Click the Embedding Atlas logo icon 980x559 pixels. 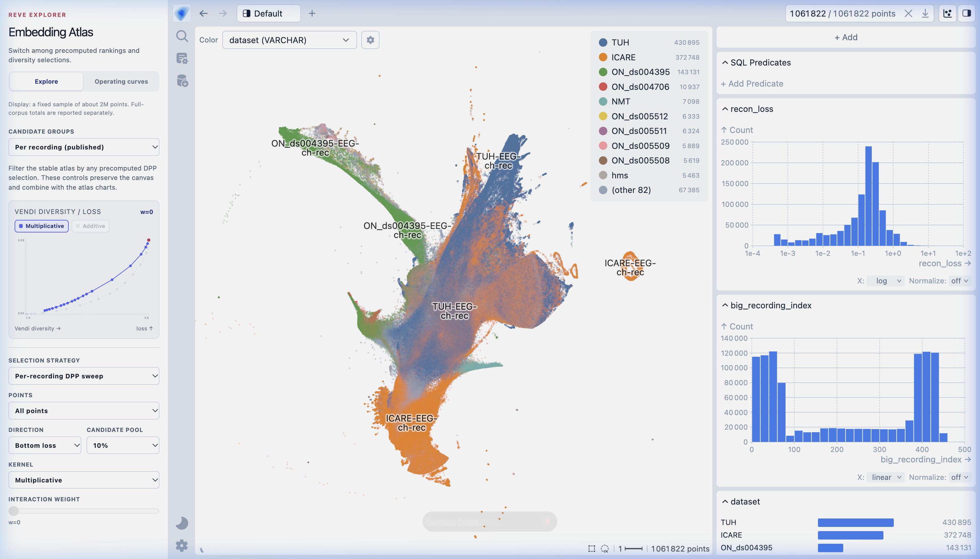tap(181, 13)
